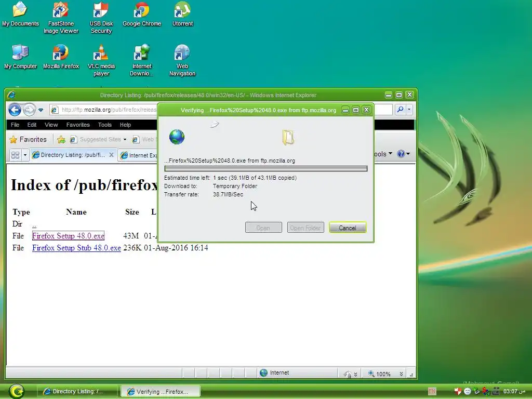The height and width of the screenshot is (399, 532).
Task: Click Add to Favorites Bar icon
Action: click(x=61, y=139)
